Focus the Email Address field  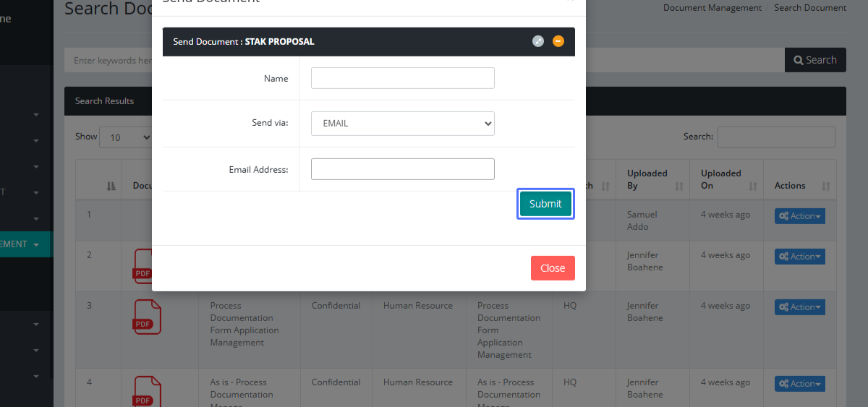(402, 169)
